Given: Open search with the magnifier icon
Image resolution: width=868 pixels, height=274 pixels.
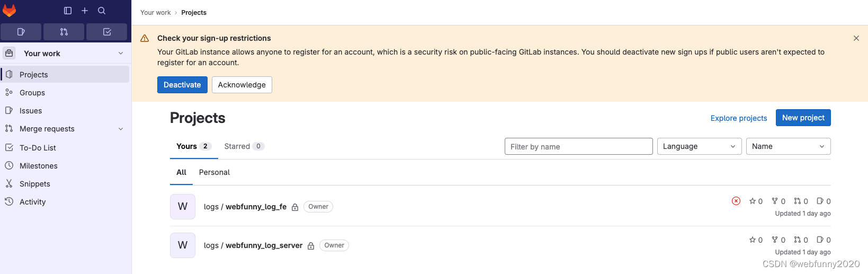Looking at the screenshot, I should [x=102, y=11].
